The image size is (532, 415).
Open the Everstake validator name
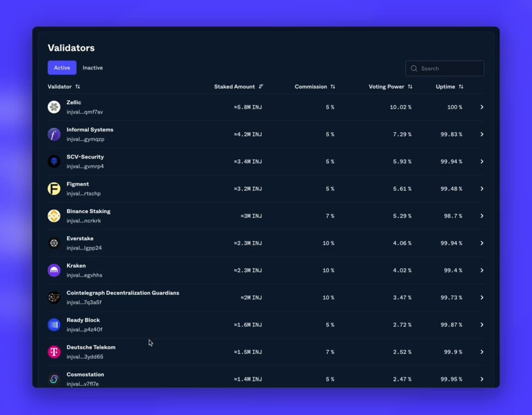coord(80,239)
